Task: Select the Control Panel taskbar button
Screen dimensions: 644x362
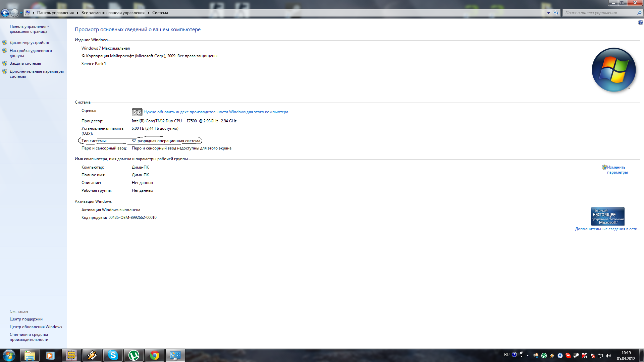Action: 175,355
